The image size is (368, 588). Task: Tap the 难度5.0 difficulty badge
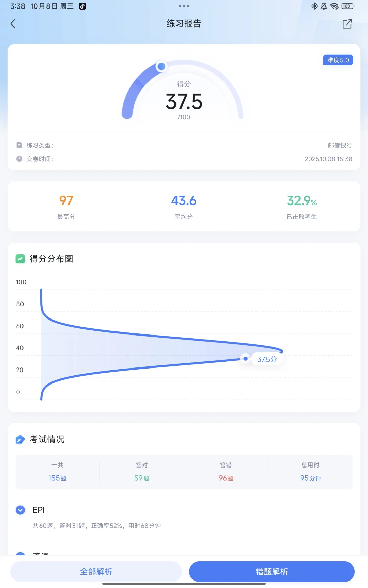(x=338, y=60)
